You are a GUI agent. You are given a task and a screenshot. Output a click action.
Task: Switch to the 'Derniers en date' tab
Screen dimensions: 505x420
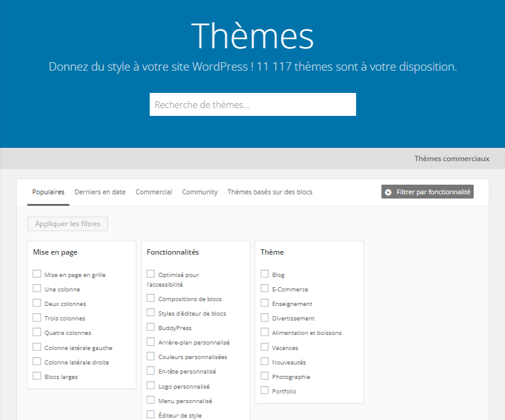click(x=100, y=191)
